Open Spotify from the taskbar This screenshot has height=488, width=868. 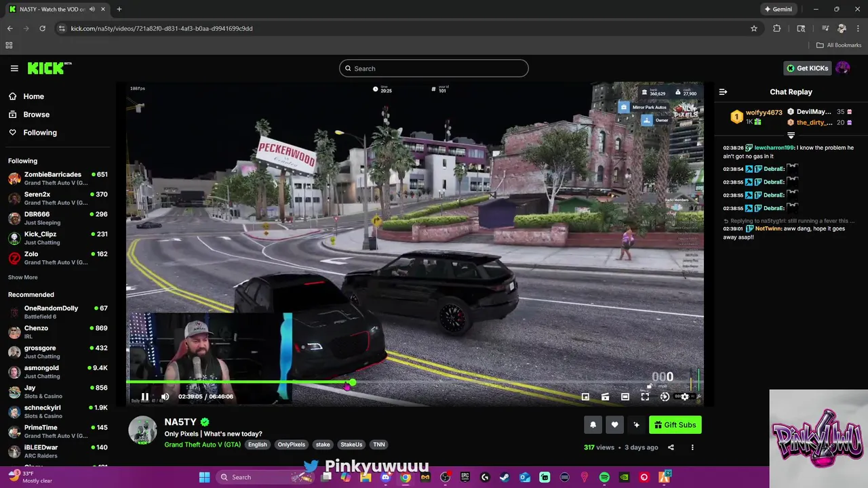(604, 477)
